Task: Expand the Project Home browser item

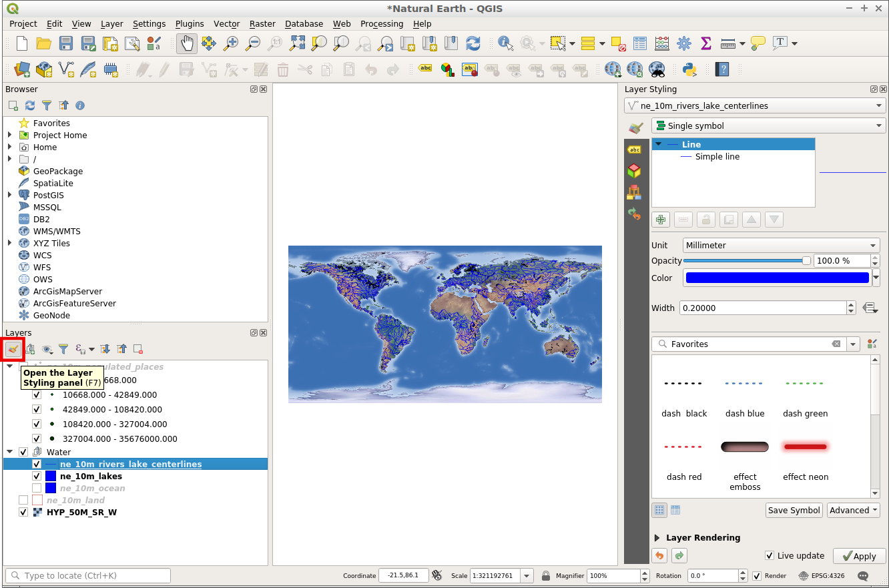Action: point(9,135)
